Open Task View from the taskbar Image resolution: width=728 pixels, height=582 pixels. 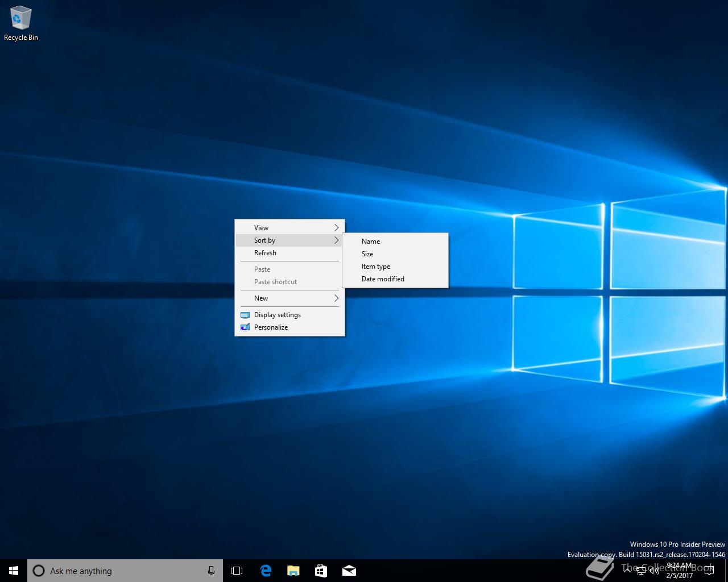coord(237,571)
